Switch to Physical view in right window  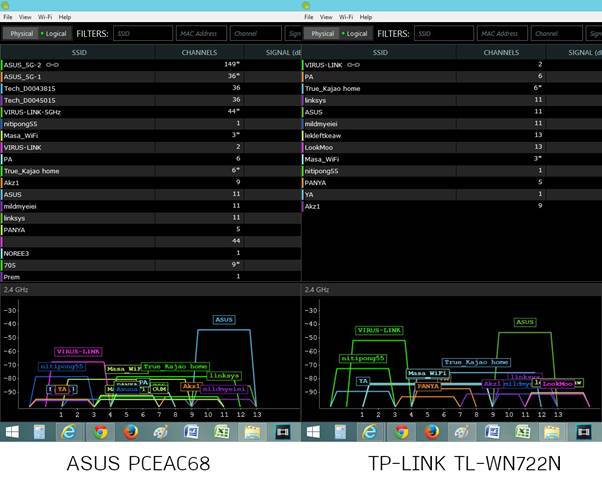322,34
